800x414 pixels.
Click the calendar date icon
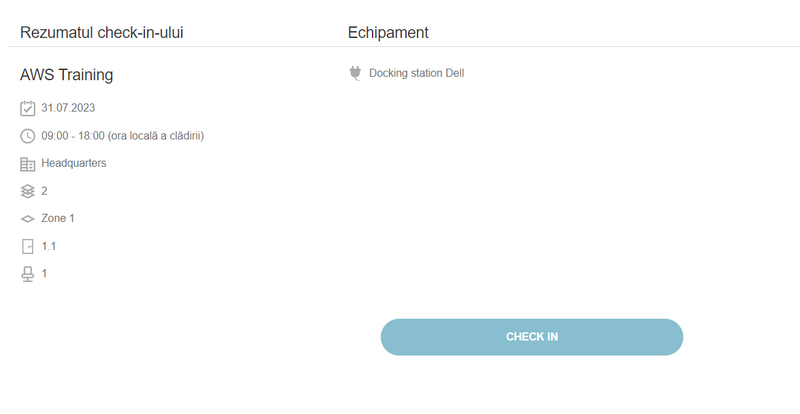(28, 108)
